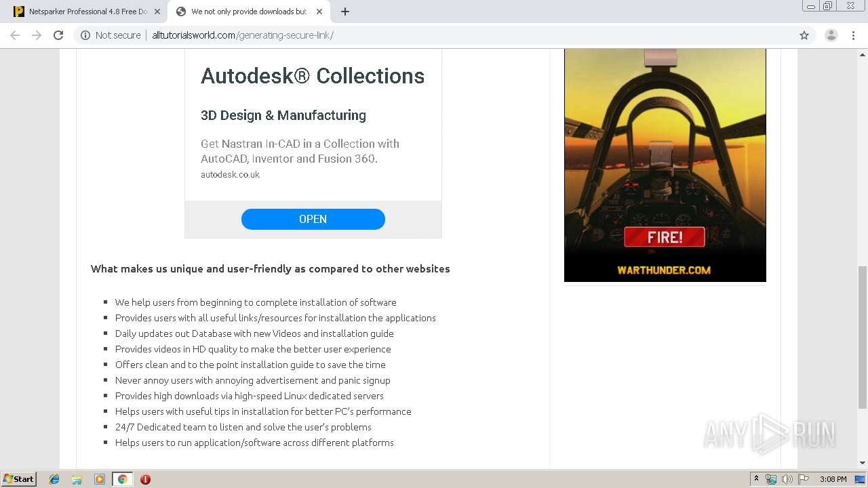The height and width of the screenshot is (488, 868).
Task: Show hidden system tray icons
Action: pyautogui.click(x=756, y=479)
